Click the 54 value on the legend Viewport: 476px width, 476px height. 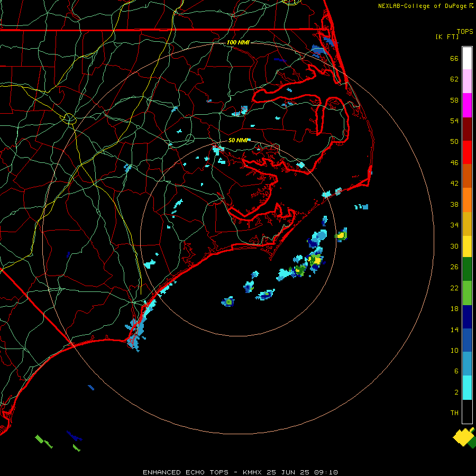(x=454, y=121)
